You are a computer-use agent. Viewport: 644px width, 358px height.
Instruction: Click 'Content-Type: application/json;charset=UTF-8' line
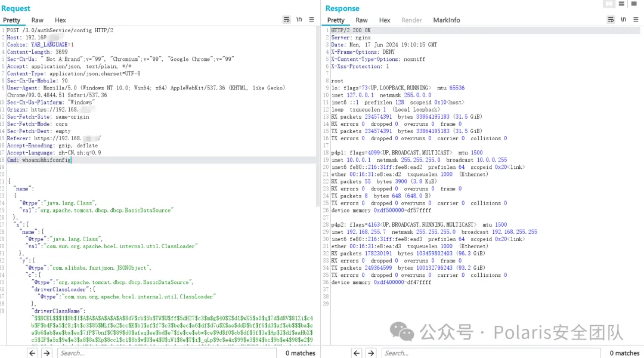point(73,73)
